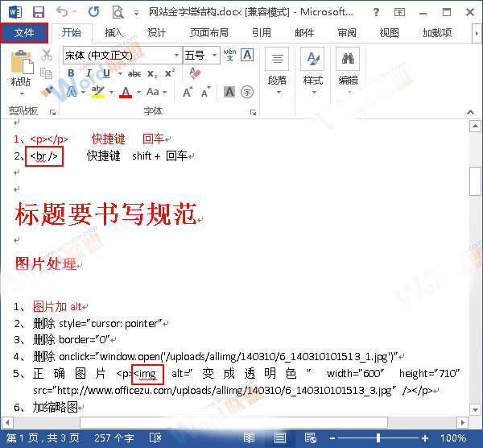The width and height of the screenshot is (483, 448).
Task: Select the Format Painter brush
Action: 47,90
